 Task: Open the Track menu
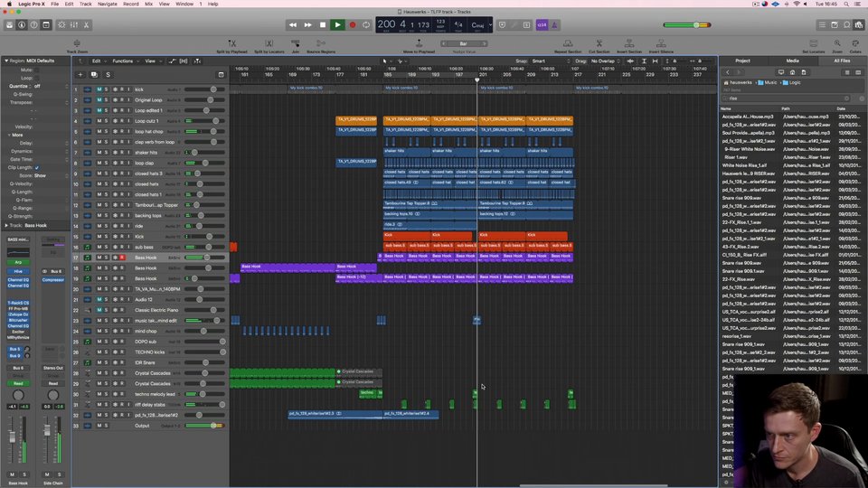click(85, 4)
